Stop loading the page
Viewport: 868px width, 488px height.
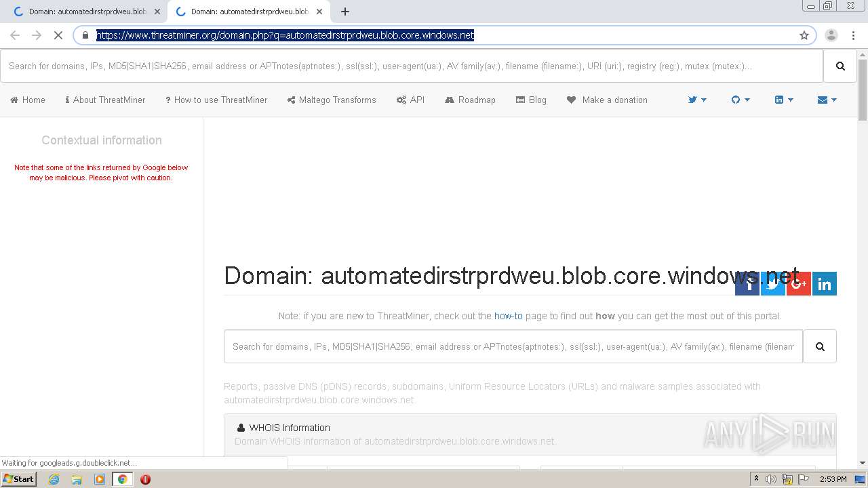coord(58,35)
